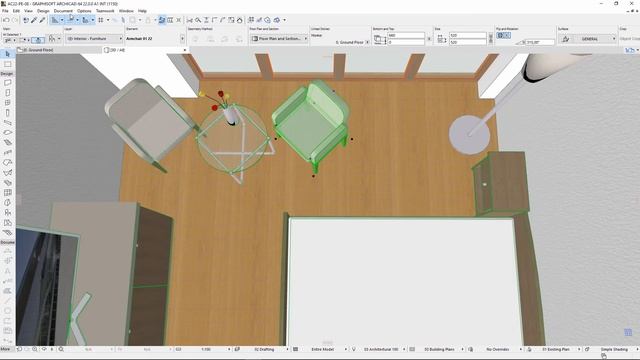Viewport: 640px width, 360px height.
Task: Toggle the highlighted selection-mode button in the info box
Action: [38, 40]
